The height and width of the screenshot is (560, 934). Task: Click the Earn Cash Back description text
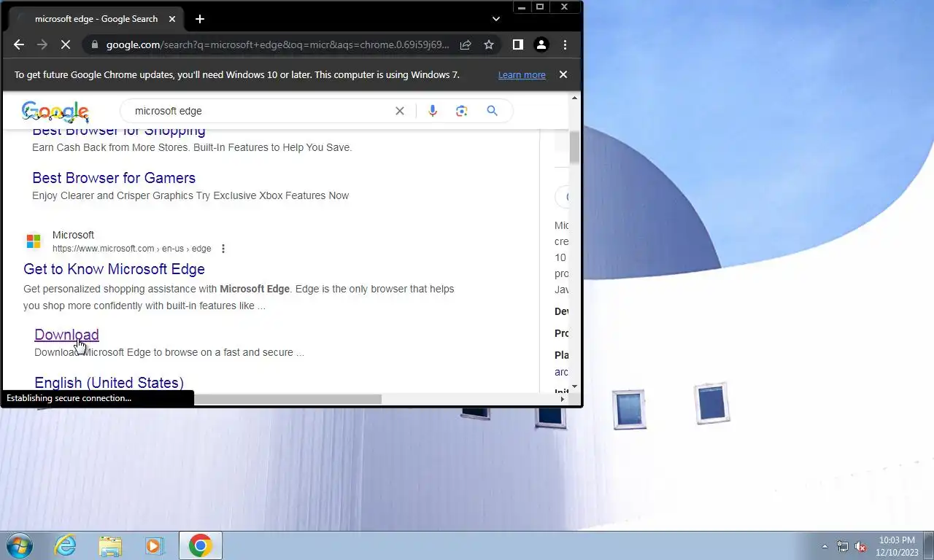tap(192, 147)
